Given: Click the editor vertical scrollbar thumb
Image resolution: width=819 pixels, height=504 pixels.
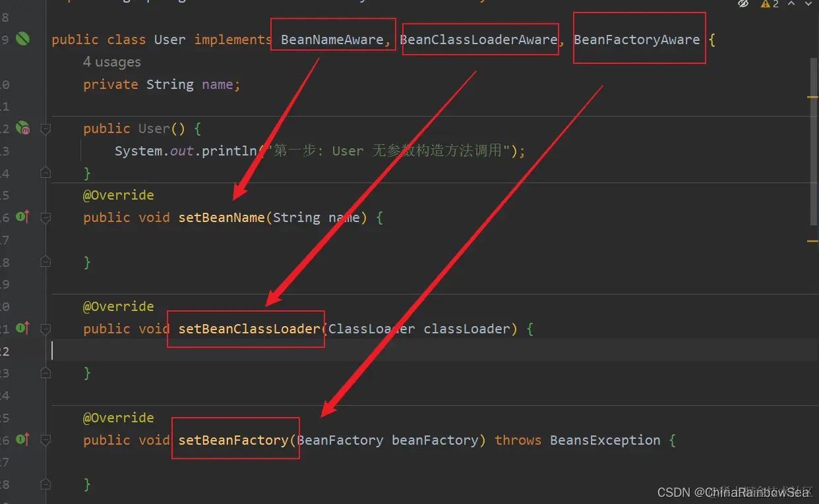Looking at the screenshot, I should pos(814,142).
